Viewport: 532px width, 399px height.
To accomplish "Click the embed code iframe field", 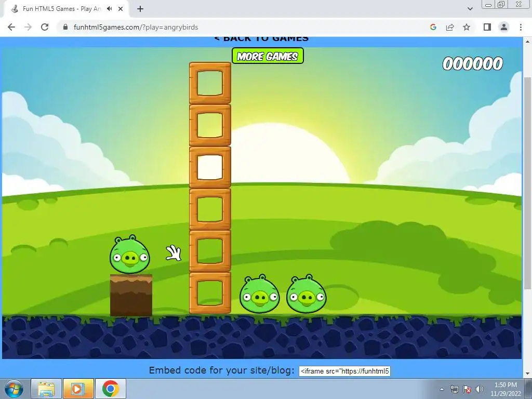I will [344, 371].
